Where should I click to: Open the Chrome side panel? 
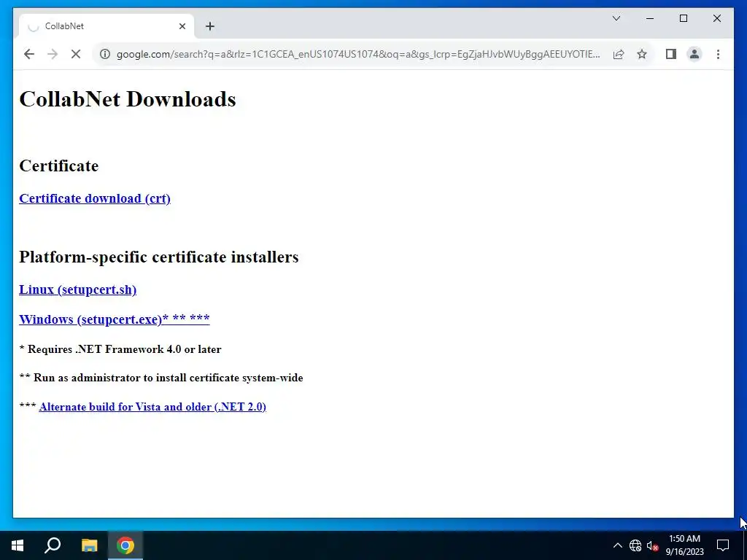click(x=671, y=54)
